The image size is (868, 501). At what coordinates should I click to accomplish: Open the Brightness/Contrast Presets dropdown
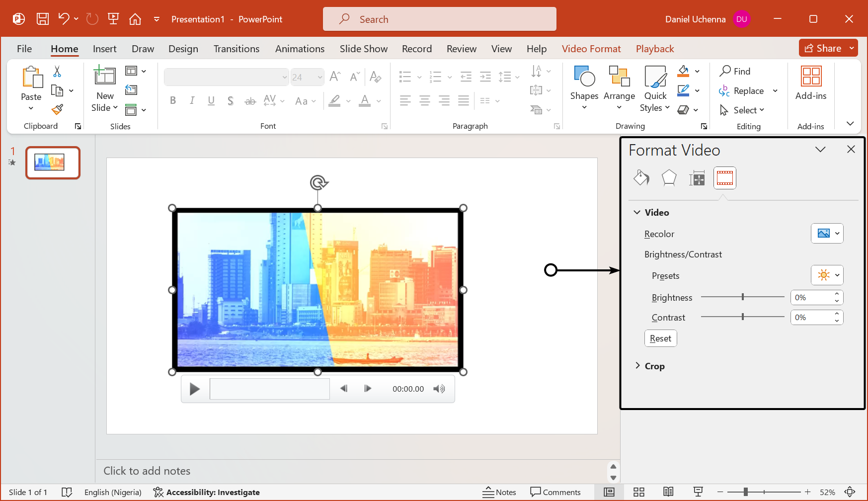click(827, 275)
